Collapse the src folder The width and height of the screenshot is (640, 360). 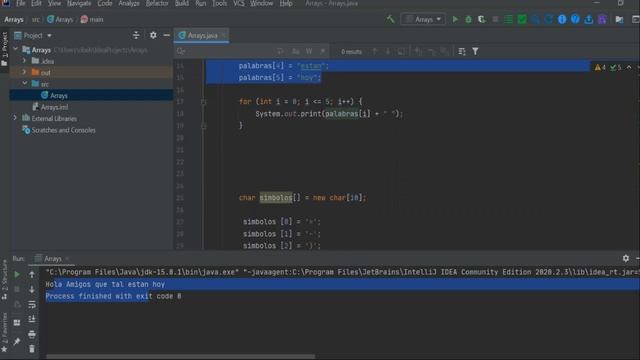coord(24,84)
